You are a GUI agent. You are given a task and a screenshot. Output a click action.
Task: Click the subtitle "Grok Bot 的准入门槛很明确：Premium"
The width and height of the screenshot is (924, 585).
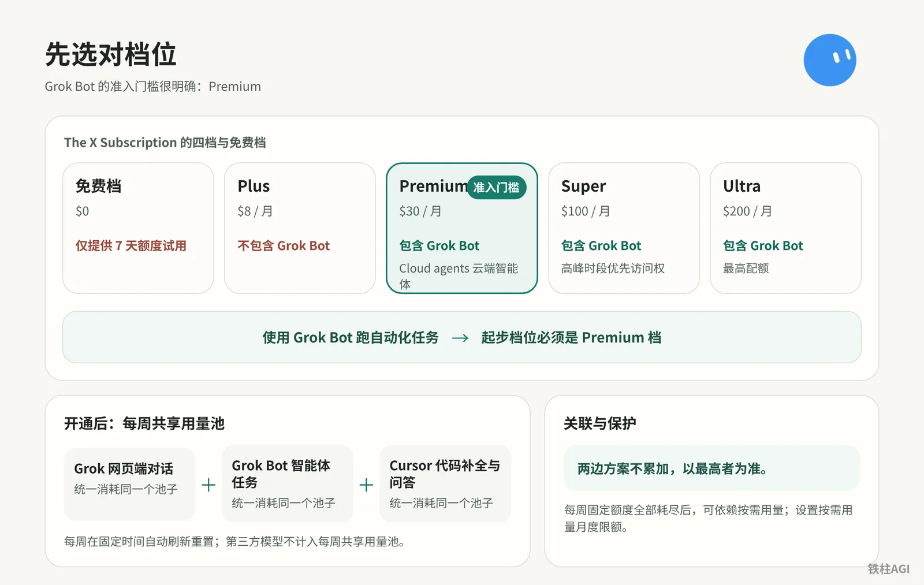[153, 87]
